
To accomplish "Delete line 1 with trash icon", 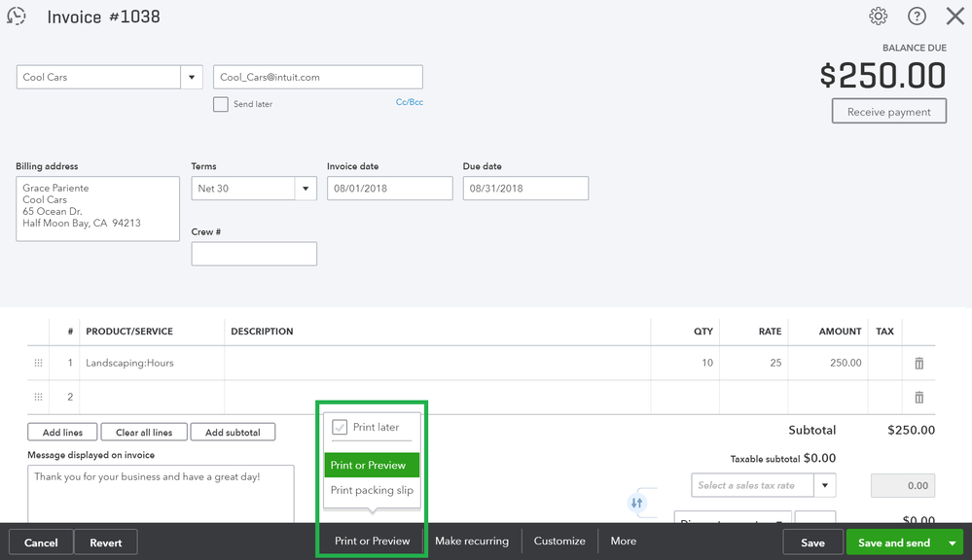I will pos(918,364).
